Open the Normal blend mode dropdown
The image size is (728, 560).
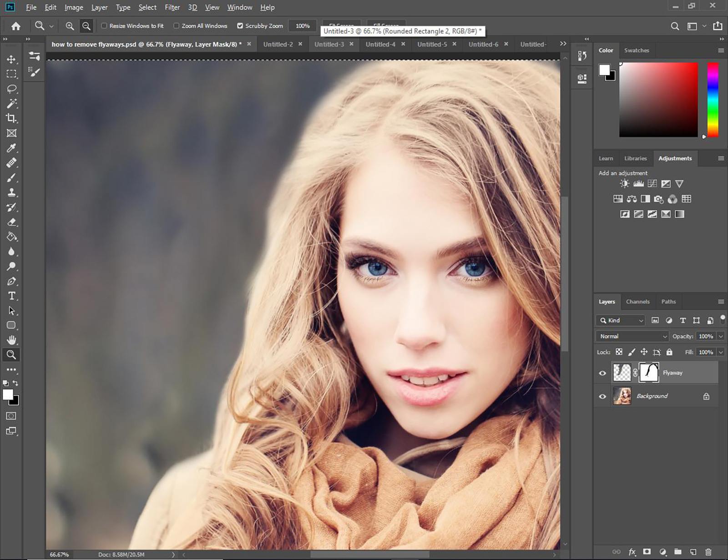[x=632, y=336]
